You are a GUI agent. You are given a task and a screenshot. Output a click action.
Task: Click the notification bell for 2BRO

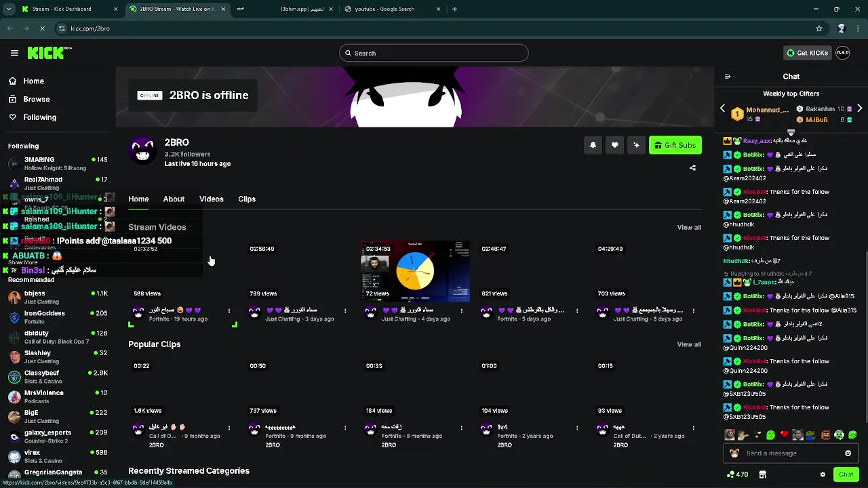[x=593, y=145]
